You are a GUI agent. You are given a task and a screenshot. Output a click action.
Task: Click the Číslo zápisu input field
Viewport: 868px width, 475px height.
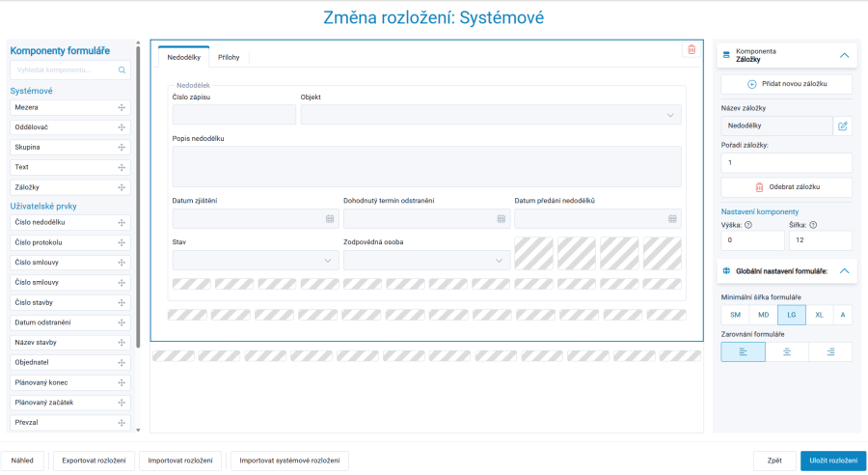[234, 115]
